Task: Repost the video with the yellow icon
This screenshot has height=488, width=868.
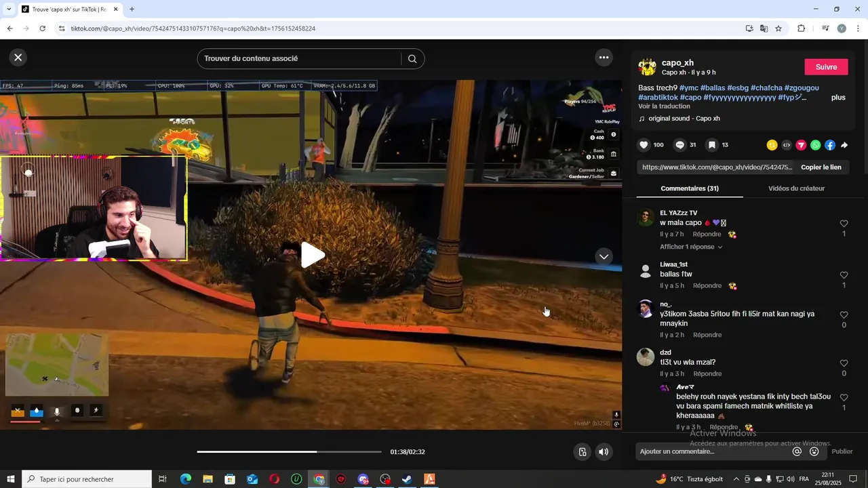Action: click(772, 145)
